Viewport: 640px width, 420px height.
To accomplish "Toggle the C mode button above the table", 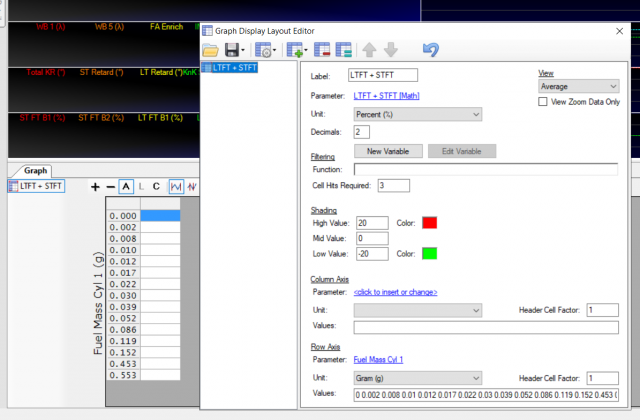I will coord(157,187).
